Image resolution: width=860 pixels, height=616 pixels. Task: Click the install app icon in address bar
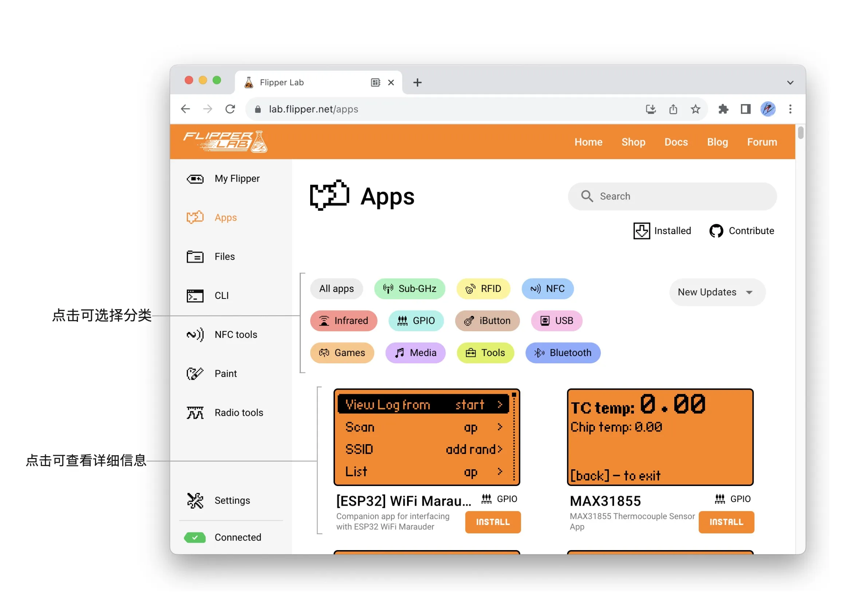pyautogui.click(x=651, y=109)
